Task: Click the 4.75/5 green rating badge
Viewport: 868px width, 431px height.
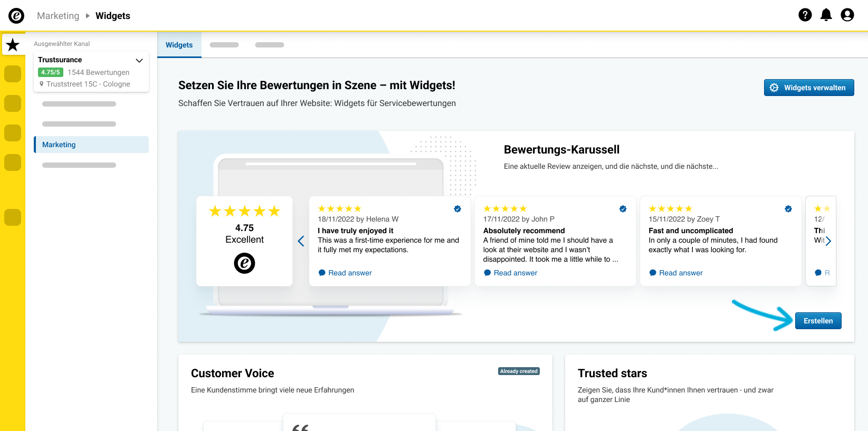Action: click(x=51, y=72)
